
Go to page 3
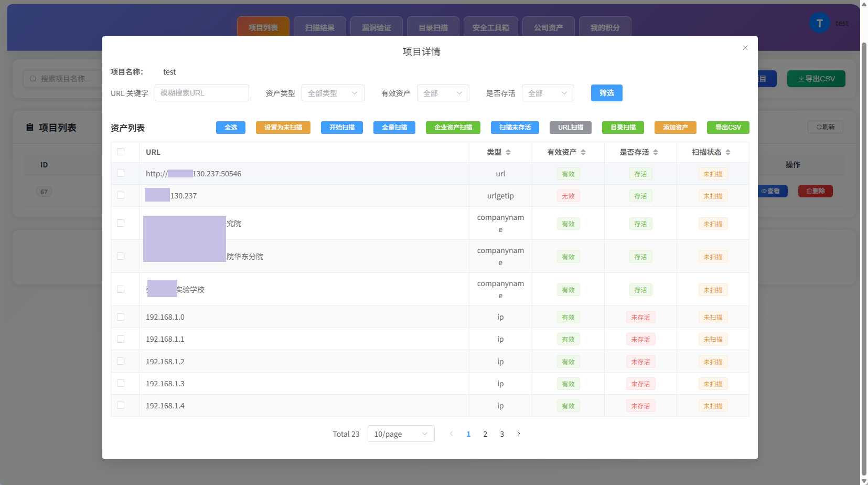[x=502, y=434]
